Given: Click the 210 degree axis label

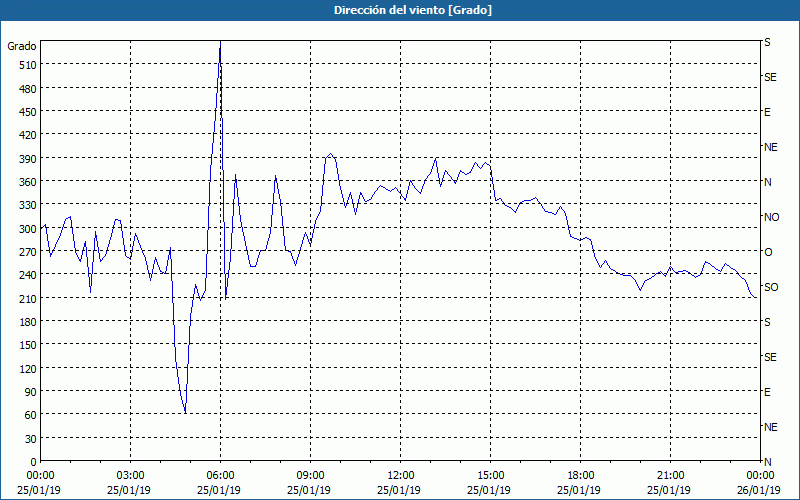Looking at the screenshot, I should (28, 299).
